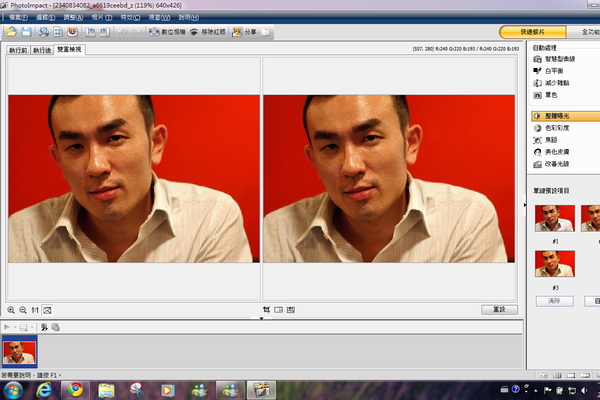The width and height of the screenshot is (600, 400).
Task: Click the grayed-out redo arrow
Action: (x=137, y=32)
